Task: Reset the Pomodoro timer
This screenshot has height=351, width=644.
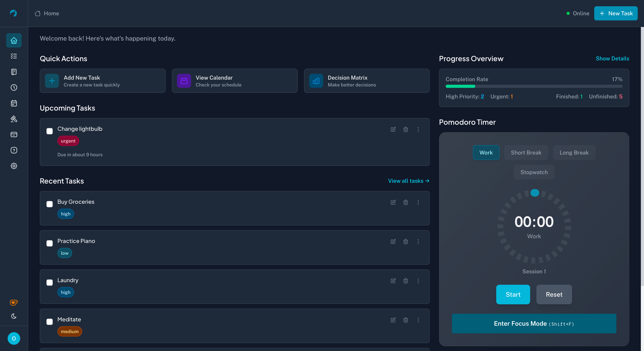Action: (x=554, y=295)
